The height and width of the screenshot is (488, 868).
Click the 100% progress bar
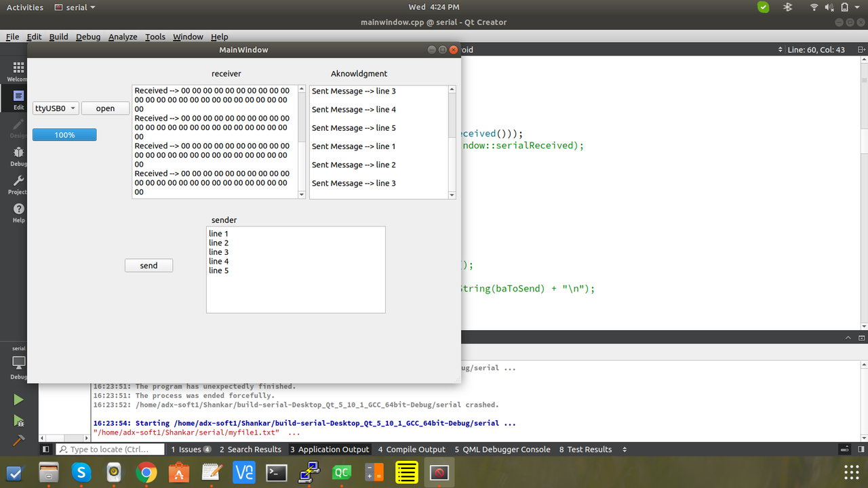point(64,135)
